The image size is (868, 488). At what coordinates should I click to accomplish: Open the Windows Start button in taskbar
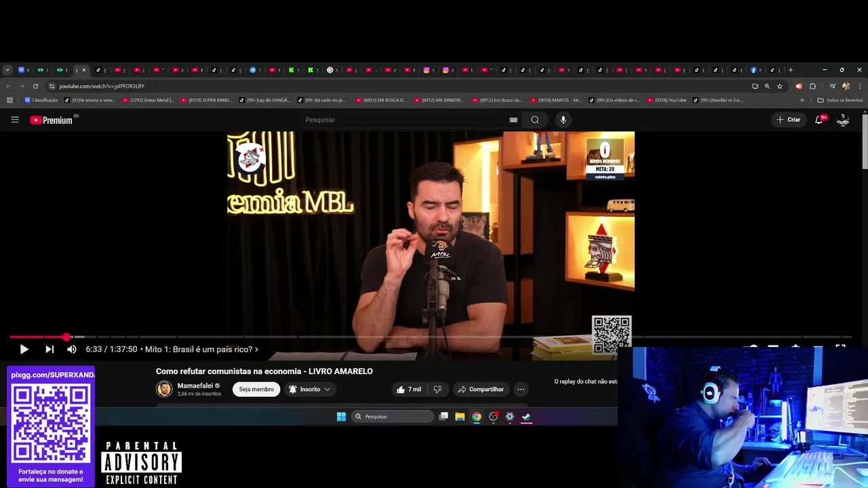coord(341,417)
